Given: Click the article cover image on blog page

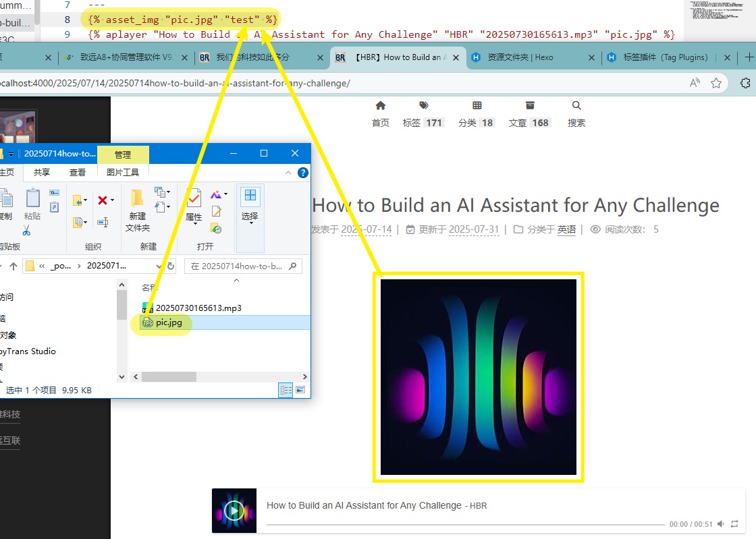Looking at the screenshot, I should point(479,377).
